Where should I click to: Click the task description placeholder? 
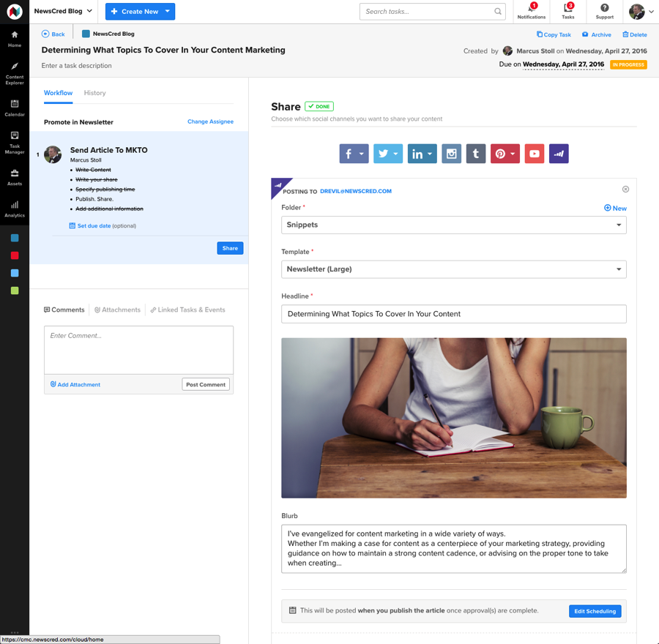tap(76, 66)
